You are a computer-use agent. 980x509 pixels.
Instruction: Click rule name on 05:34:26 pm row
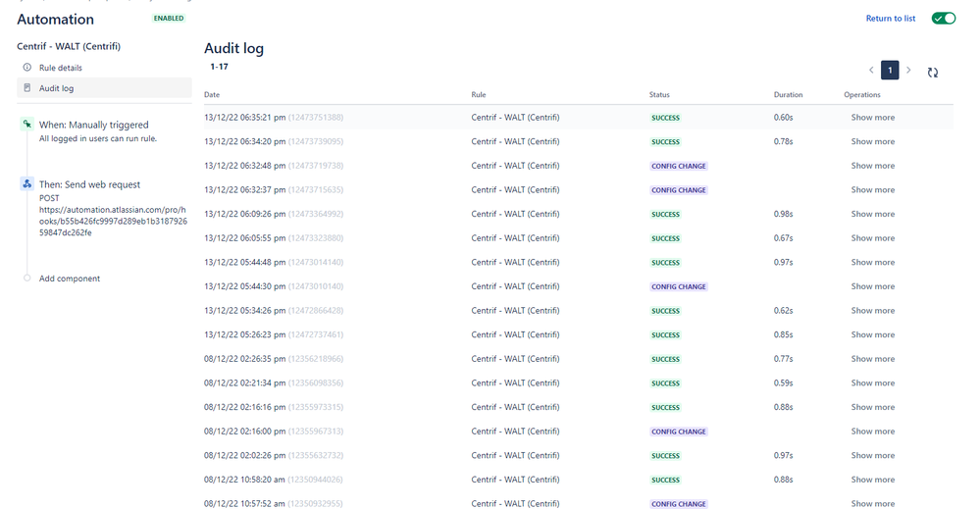[515, 310]
